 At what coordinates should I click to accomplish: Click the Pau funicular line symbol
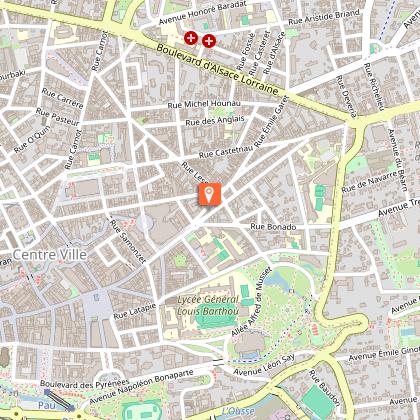coord(59,400)
